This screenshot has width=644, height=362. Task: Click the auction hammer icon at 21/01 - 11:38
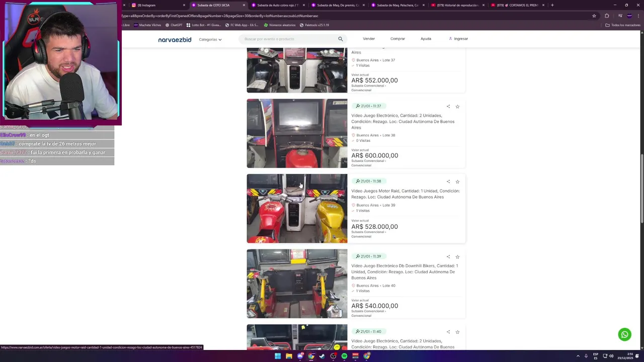[x=358, y=181]
